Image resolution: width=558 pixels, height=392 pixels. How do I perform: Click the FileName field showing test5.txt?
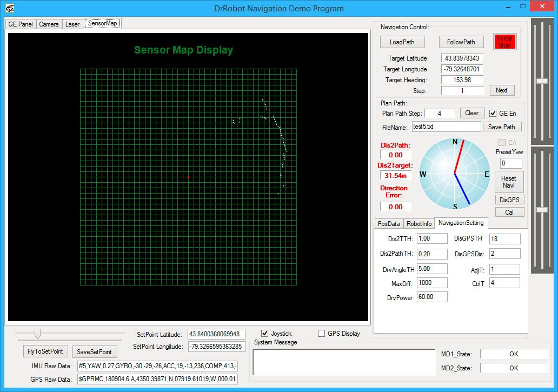[x=446, y=127]
